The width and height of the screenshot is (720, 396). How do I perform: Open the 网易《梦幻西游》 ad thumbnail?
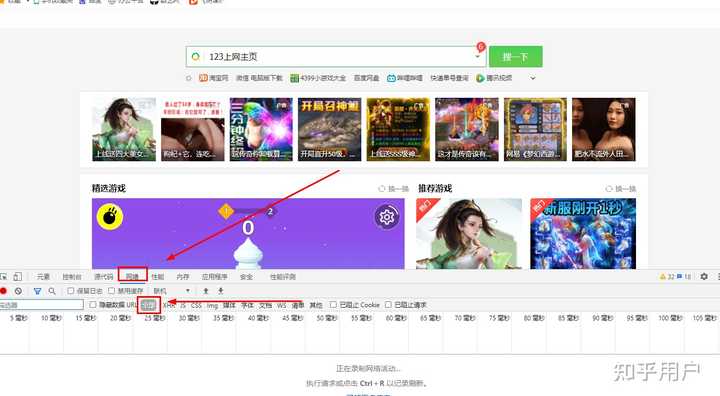coord(535,129)
